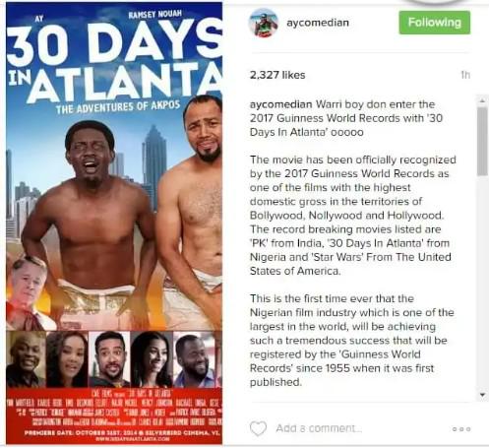Click the bearded man's portrait at the strip's right end
The width and height of the screenshot is (489, 448).
click(197, 359)
